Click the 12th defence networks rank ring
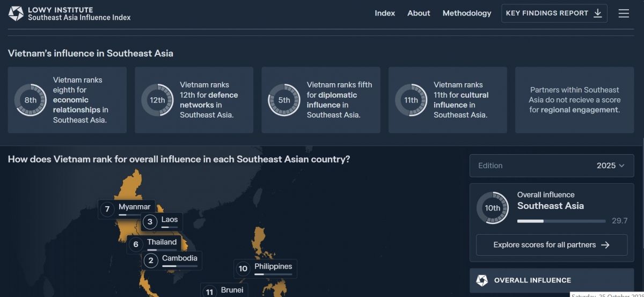 pos(157,100)
